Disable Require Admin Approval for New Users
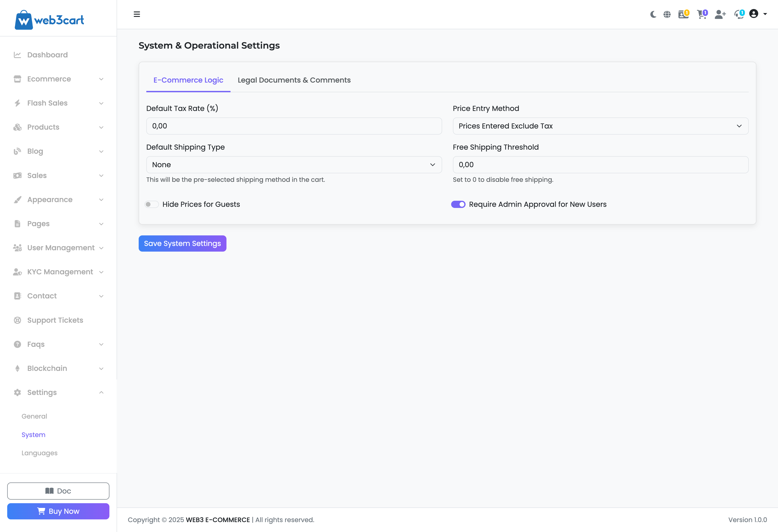778x532 pixels. (x=458, y=204)
